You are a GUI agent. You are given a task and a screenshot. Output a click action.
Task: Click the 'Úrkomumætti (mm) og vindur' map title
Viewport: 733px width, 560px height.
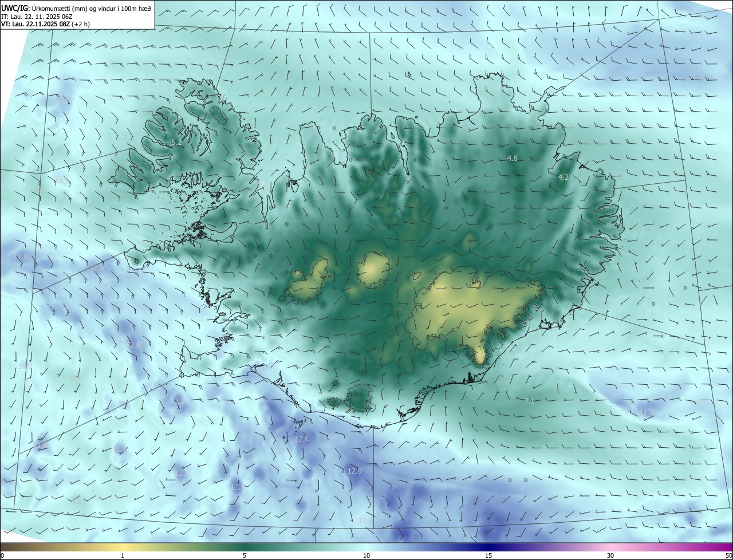[76, 8]
